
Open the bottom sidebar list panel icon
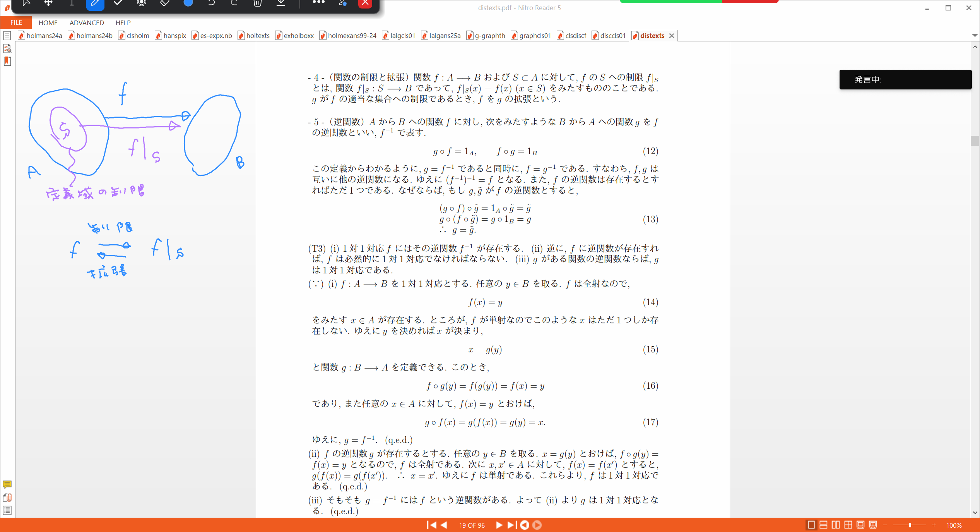click(x=7, y=510)
